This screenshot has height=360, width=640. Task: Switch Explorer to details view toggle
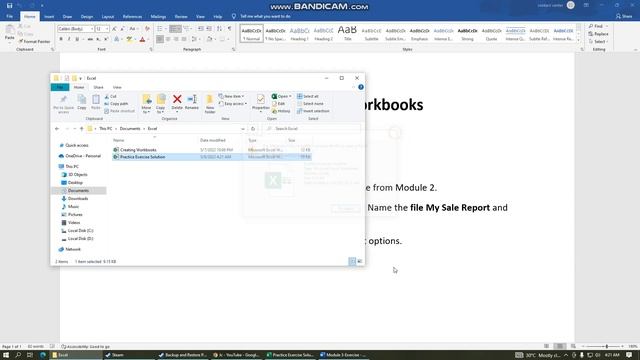pyautogui.click(x=352, y=261)
